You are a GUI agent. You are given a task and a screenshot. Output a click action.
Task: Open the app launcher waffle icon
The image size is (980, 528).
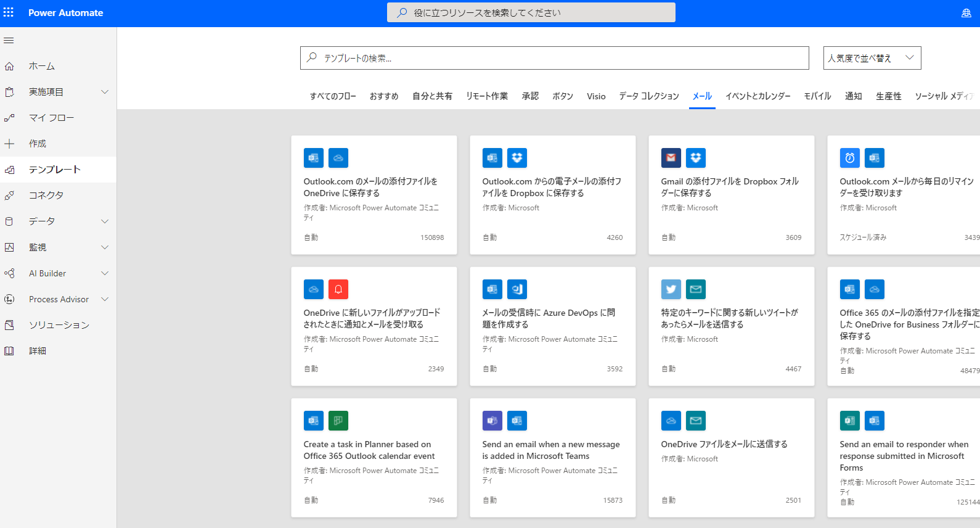pyautogui.click(x=9, y=12)
